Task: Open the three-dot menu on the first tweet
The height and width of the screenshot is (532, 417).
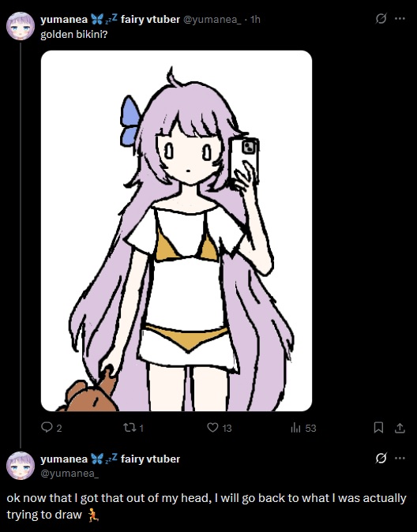Action: 400,19
